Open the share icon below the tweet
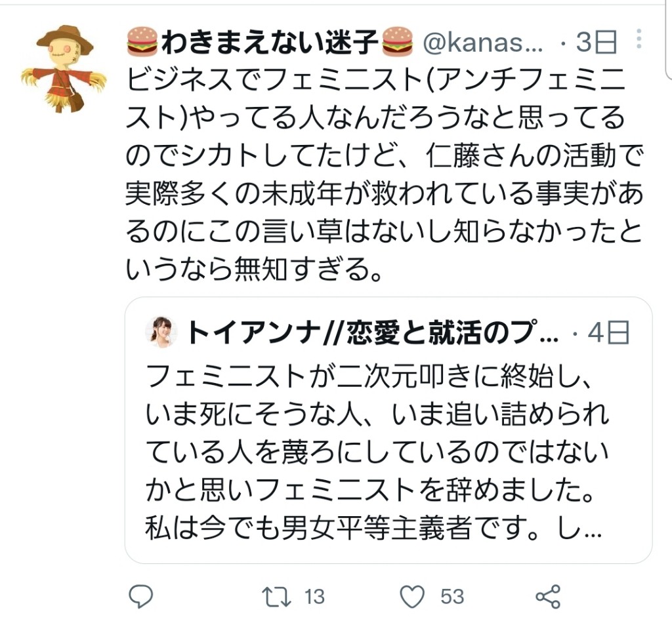 (x=548, y=596)
